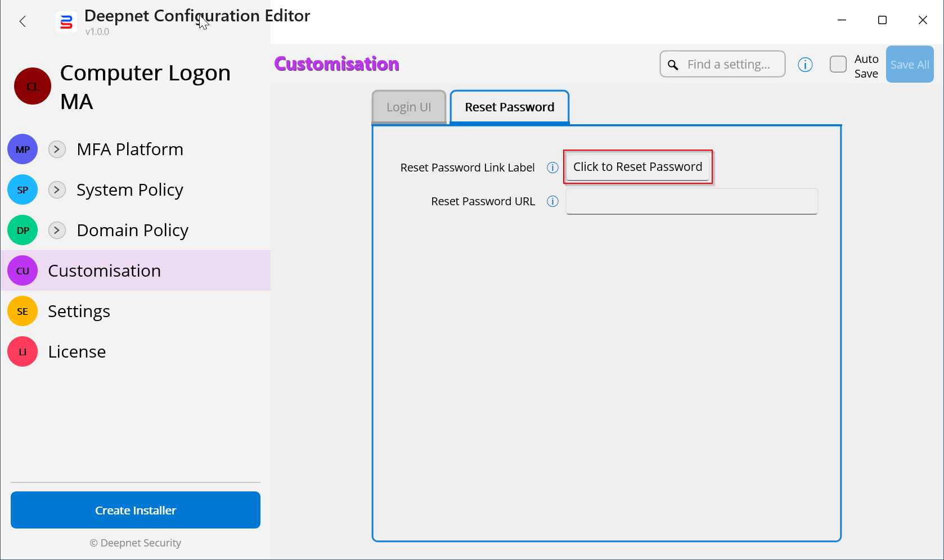
Task: Expand the MFA Platform section
Action: point(57,150)
